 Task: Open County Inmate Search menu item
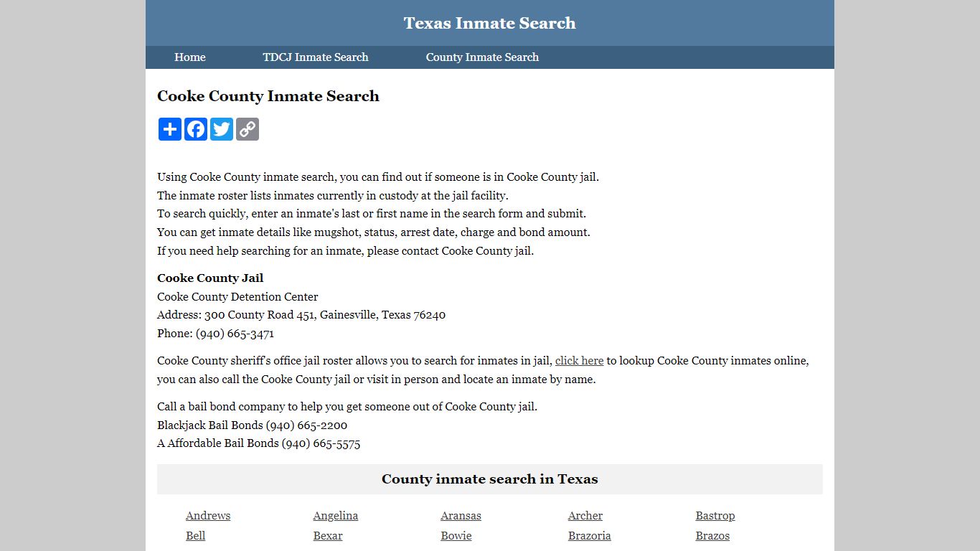click(x=482, y=57)
